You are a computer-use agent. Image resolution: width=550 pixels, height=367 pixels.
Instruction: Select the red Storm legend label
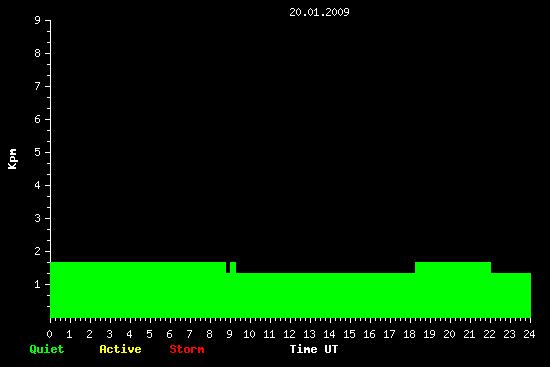point(187,349)
